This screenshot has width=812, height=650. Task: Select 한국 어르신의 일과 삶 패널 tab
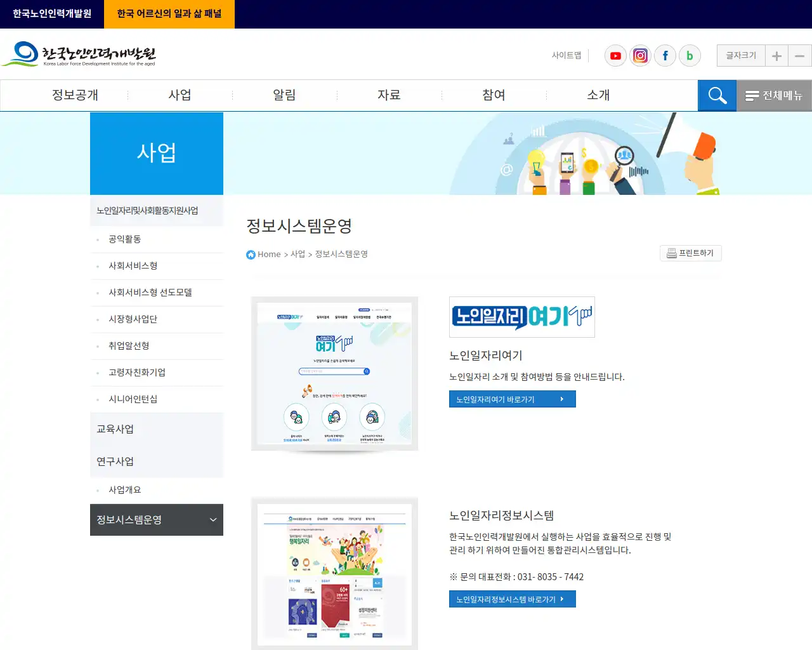[x=169, y=14]
